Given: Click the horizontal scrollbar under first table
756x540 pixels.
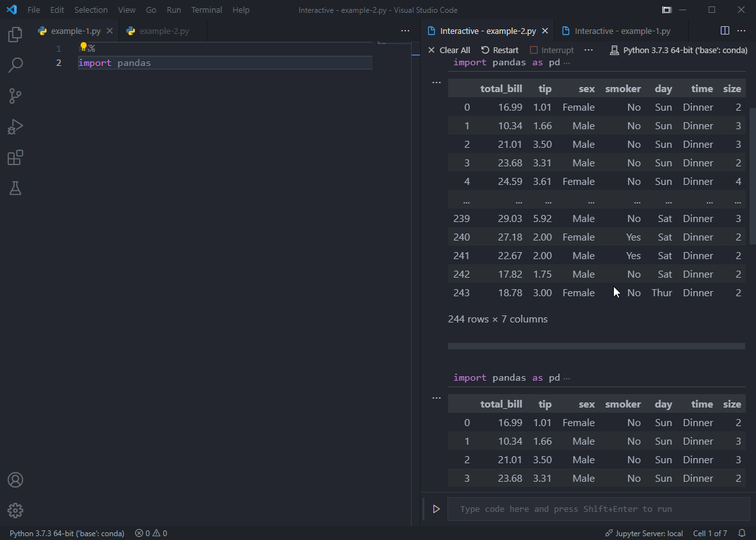Looking at the screenshot, I should click(597, 346).
